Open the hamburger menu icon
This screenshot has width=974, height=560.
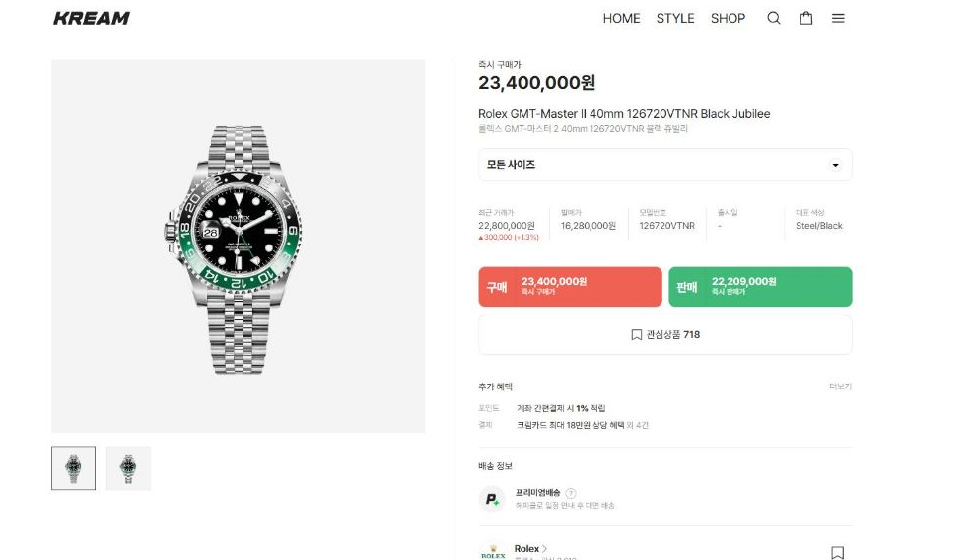click(x=838, y=18)
